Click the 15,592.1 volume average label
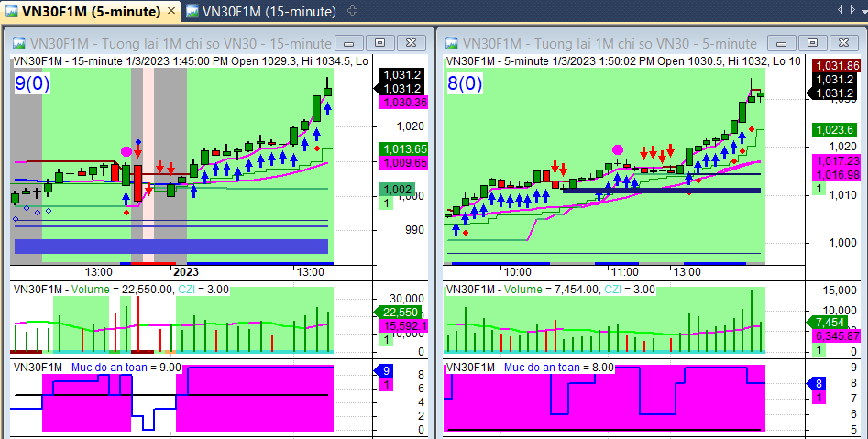 (x=403, y=326)
